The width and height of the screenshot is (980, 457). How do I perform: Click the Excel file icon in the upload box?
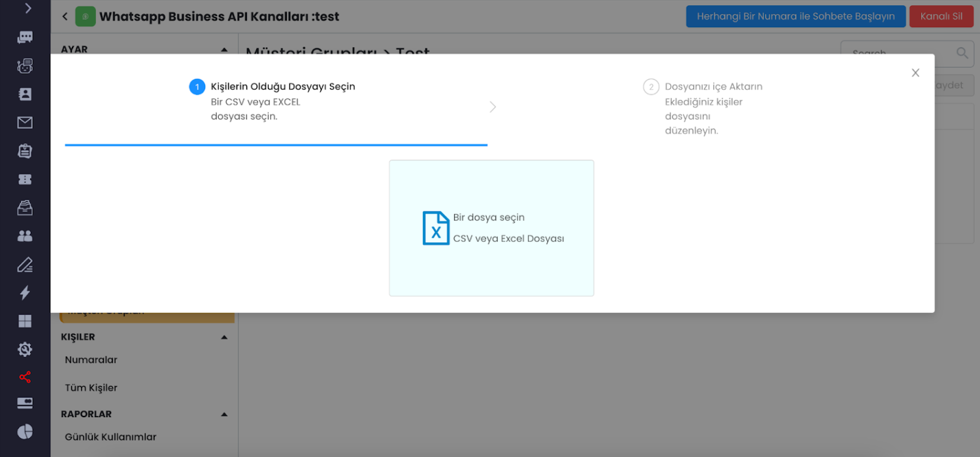[436, 228]
